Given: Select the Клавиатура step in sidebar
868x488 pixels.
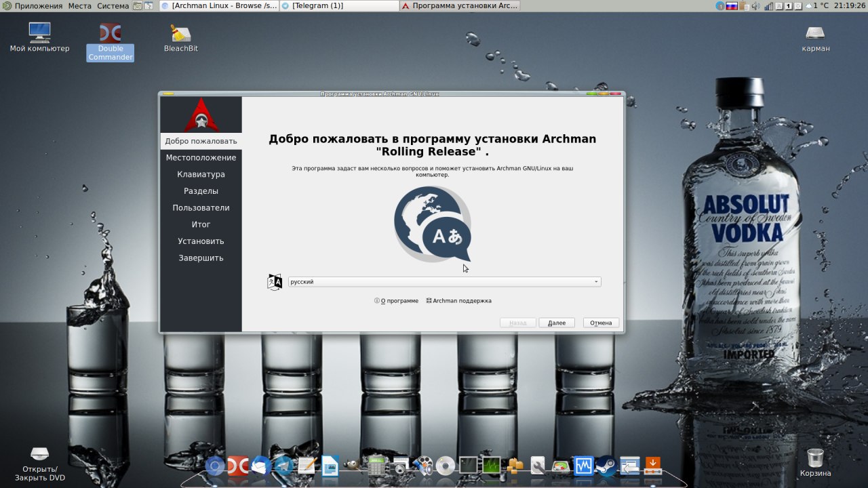Looking at the screenshot, I should [x=201, y=174].
